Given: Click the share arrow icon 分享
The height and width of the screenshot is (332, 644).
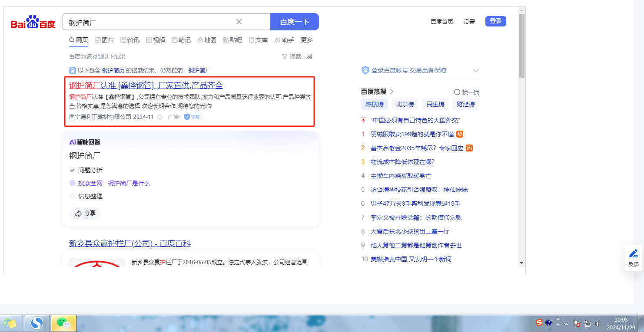Looking at the screenshot, I should pos(79,214).
